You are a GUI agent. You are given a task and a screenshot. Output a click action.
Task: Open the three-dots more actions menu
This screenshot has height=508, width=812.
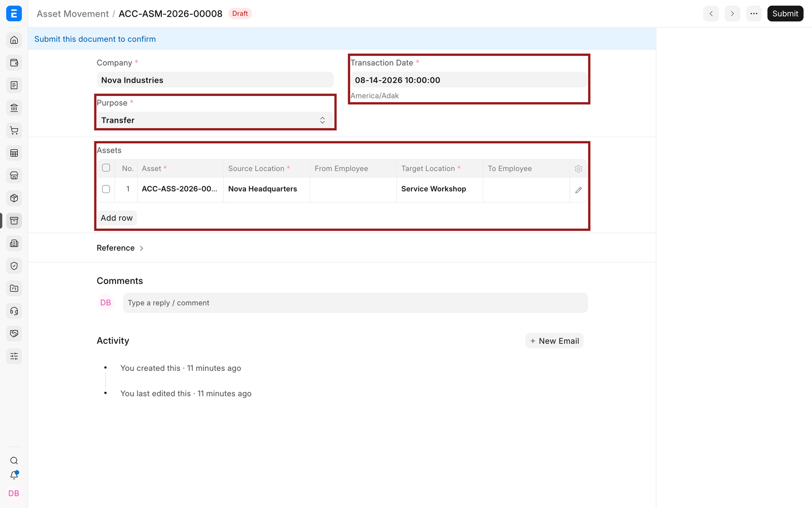754,14
